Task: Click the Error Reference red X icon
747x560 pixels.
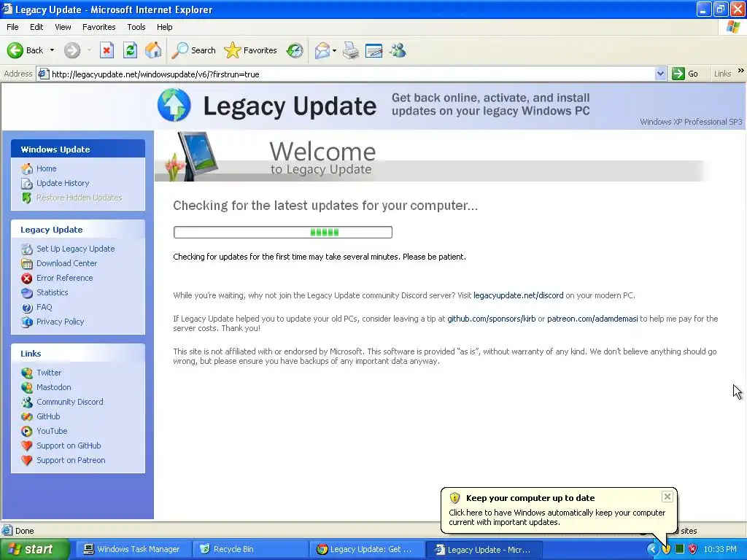Action: (x=27, y=278)
